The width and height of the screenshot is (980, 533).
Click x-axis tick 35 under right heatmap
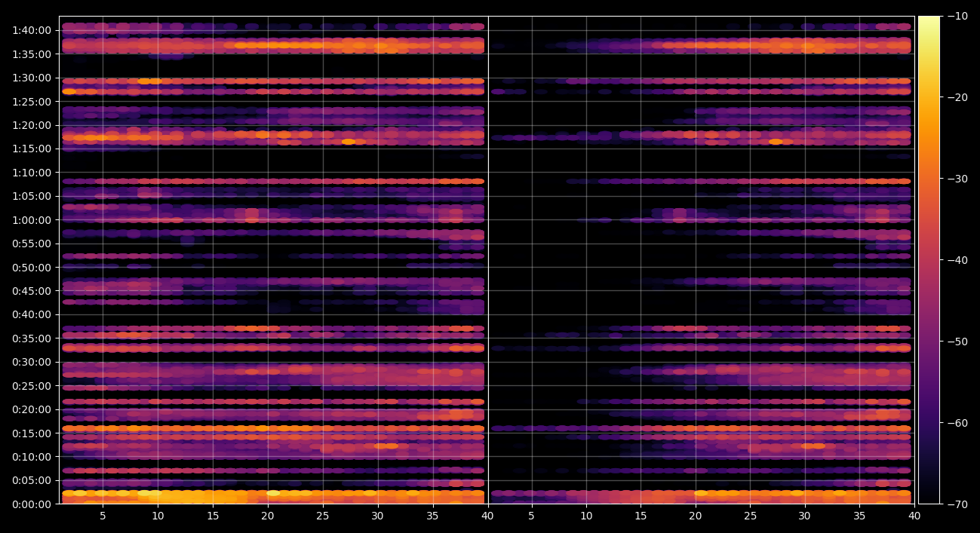pos(859,516)
